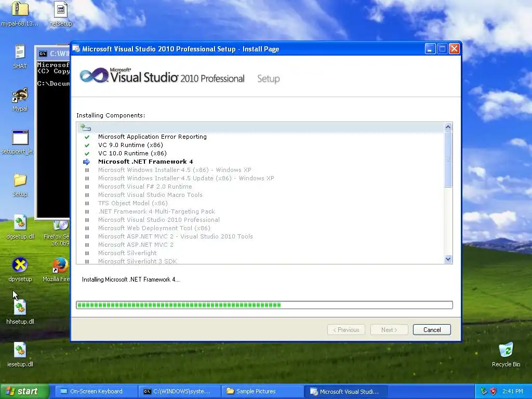Open the Windows start menu
532x399 pixels.
[25, 391]
